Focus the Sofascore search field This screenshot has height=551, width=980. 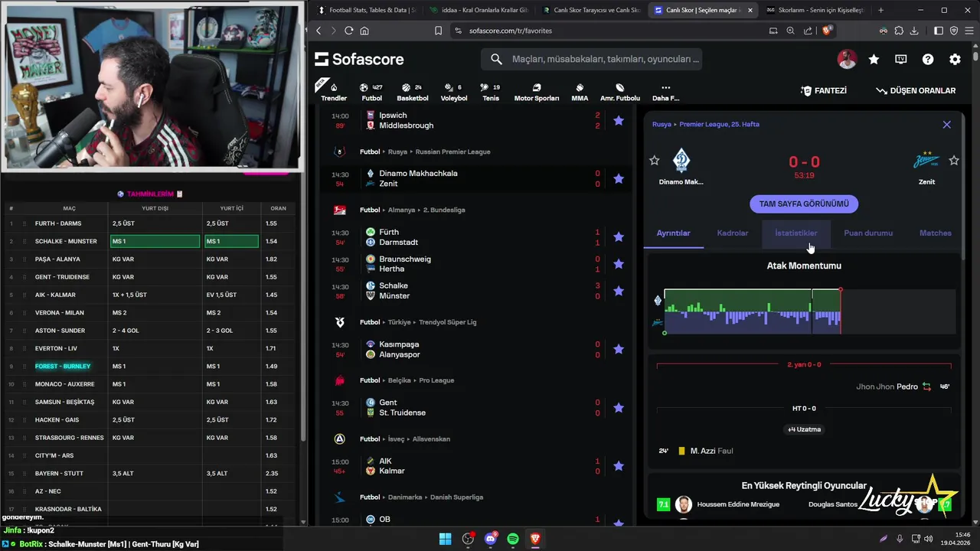click(x=591, y=59)
